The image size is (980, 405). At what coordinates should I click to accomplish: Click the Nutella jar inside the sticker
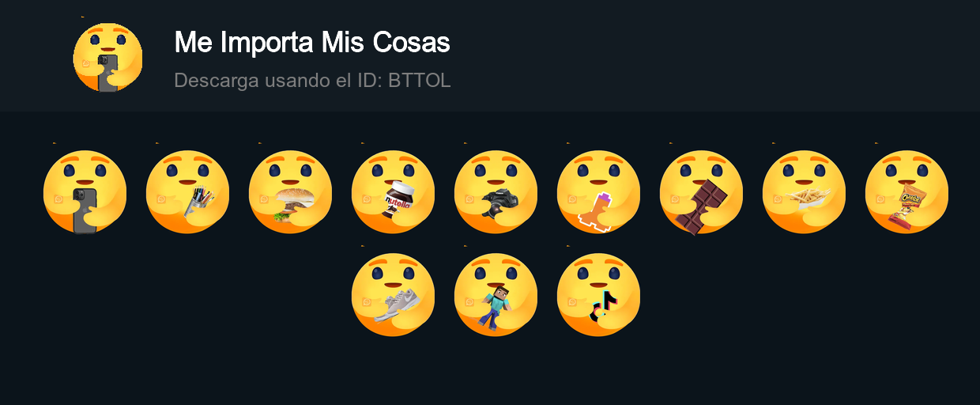[x=398, y=200]
